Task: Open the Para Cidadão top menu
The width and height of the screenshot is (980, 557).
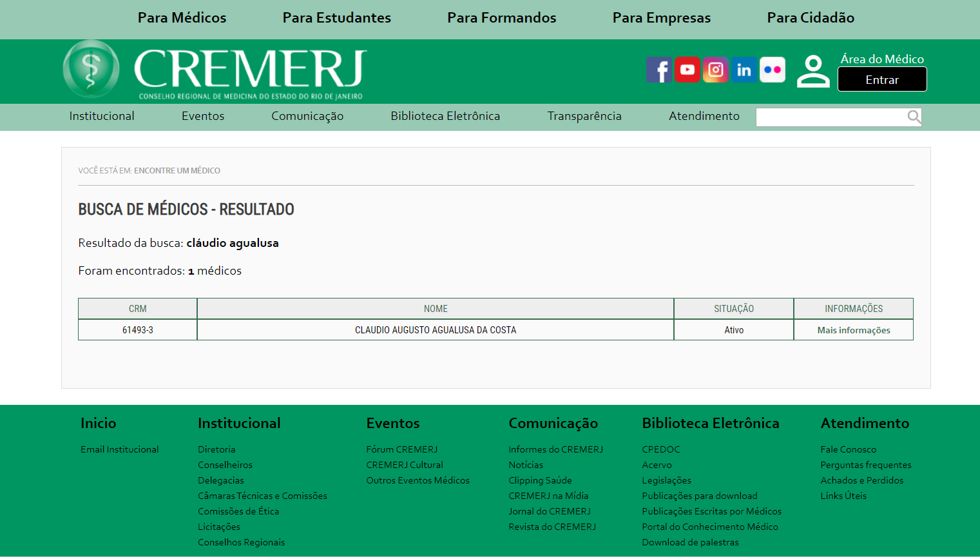Action: tap(811, 18)
